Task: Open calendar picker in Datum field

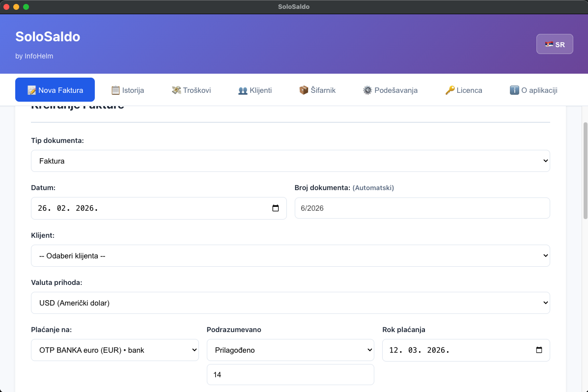Action: [276, 208]
